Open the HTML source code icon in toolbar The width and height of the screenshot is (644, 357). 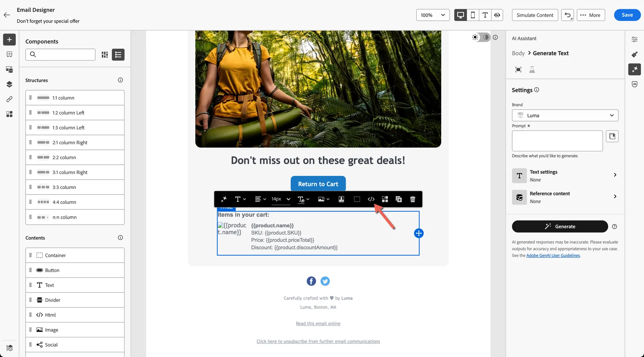pos(371,199)
